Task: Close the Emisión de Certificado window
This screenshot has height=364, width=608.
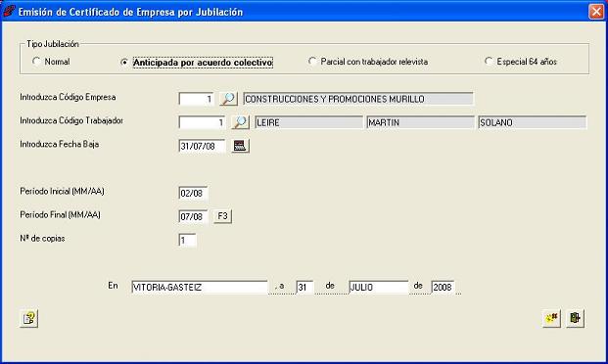Action: coord(596,11)
